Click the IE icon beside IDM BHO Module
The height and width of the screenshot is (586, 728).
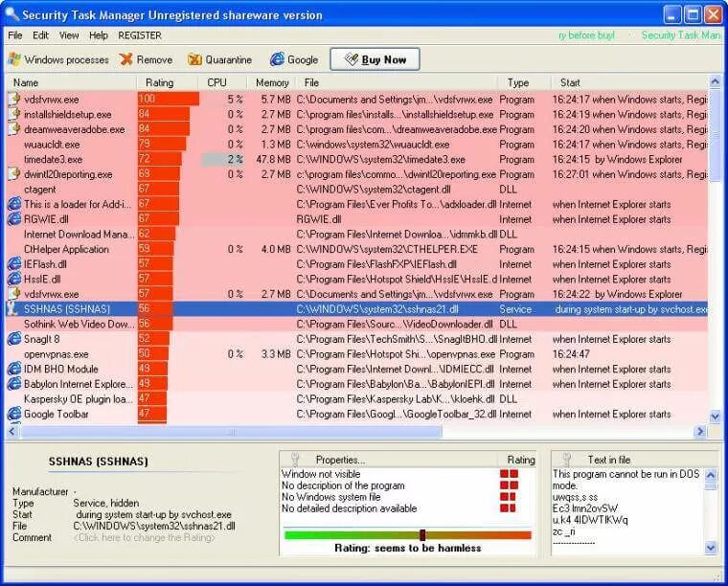[14, 369]
